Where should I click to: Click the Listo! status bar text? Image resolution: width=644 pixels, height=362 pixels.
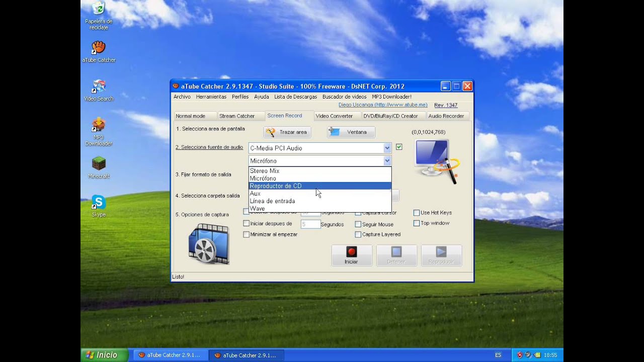click(179, 277)
